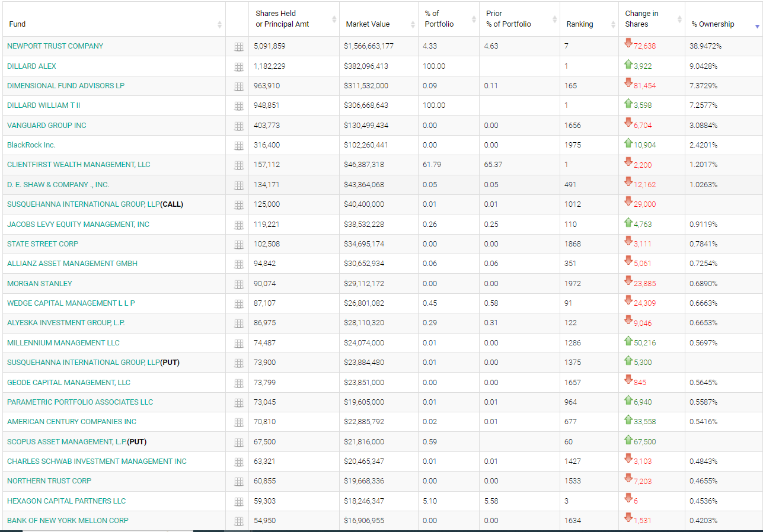The height and width of the screenshot is (532, 763).
Task: Select change in shares value 72,638
Action: pos(644,46)
